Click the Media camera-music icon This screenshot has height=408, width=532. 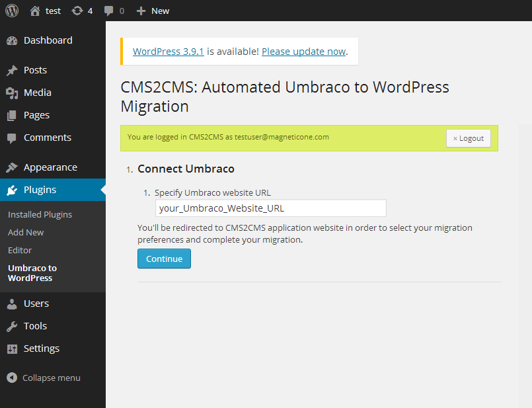(12, 93)
